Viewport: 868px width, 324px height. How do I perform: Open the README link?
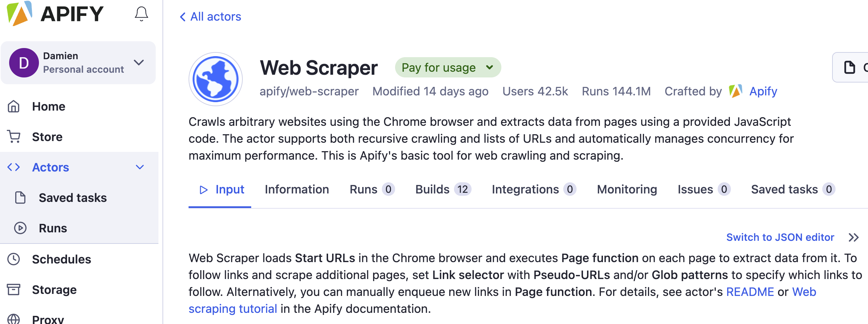[x=750, y=292]
